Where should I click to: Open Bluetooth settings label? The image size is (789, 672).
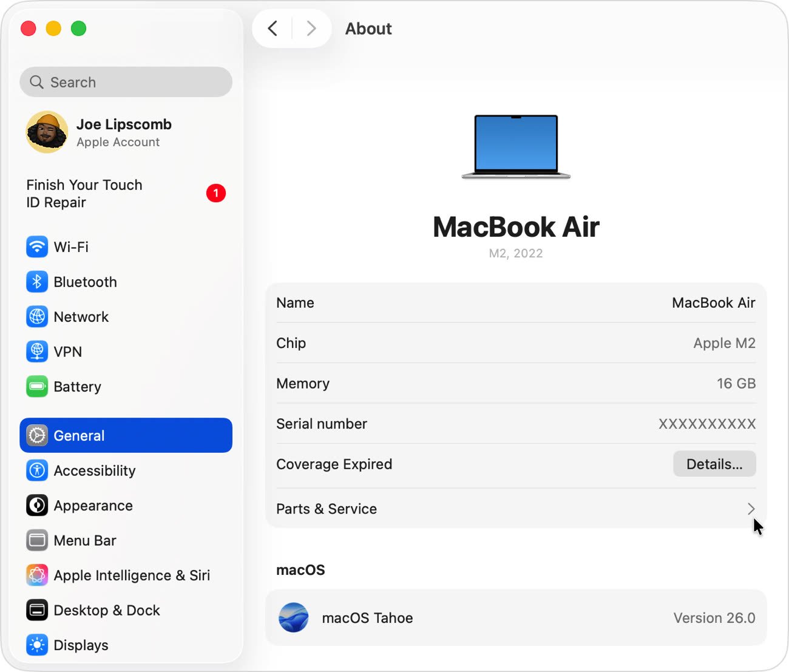pyautogui.click(x=85, y=282)
